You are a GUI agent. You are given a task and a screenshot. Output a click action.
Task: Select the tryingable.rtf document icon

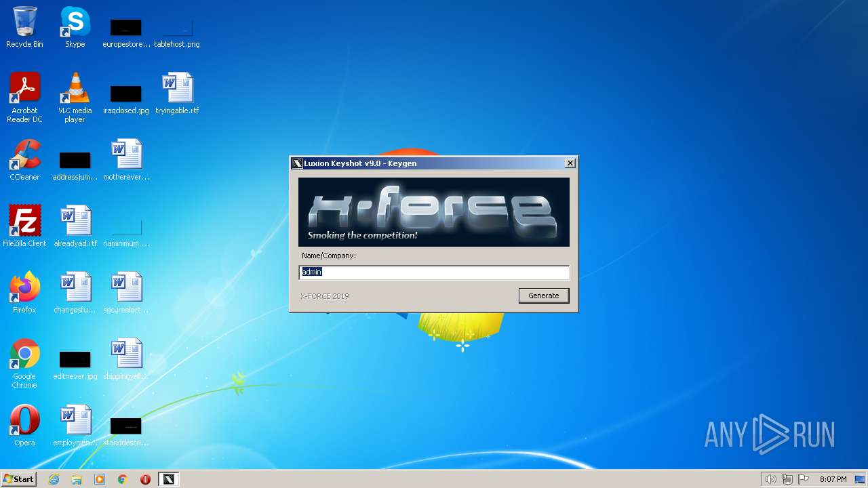coord(177,94)
